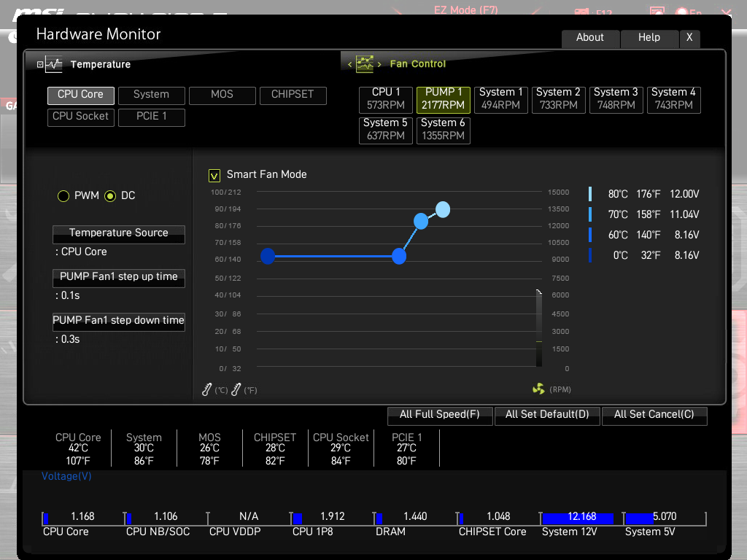Switch to the System 2 fan tab
Image resolution: width=747 pixels, height=560 pixels.
[x=558, y=99]
